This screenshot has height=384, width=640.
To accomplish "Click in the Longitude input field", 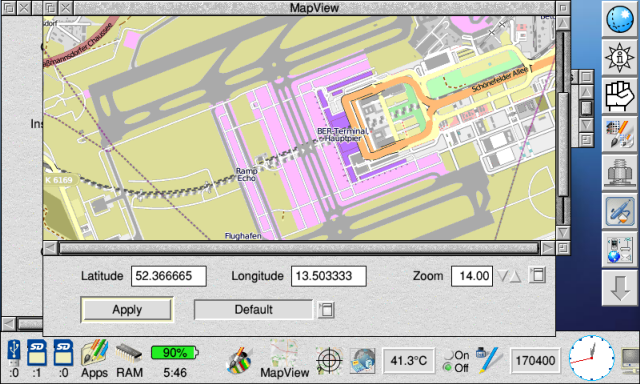I will 329,276.
